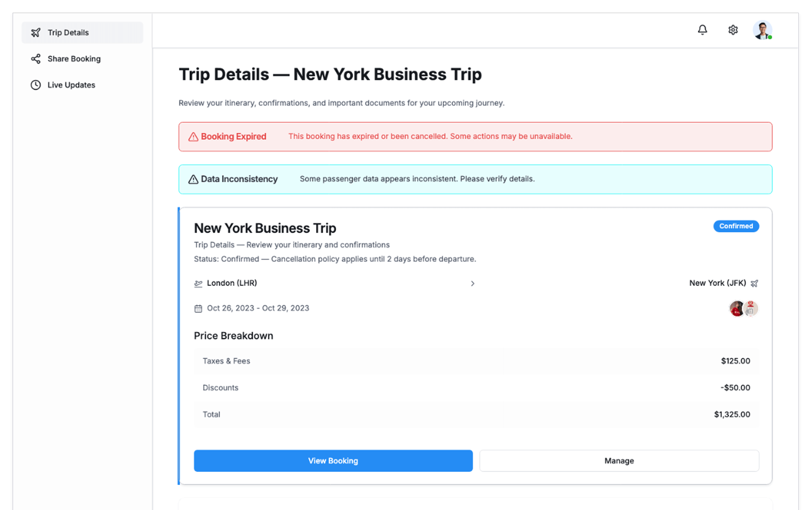Expand the route chevron arrow

coord(472,283)
